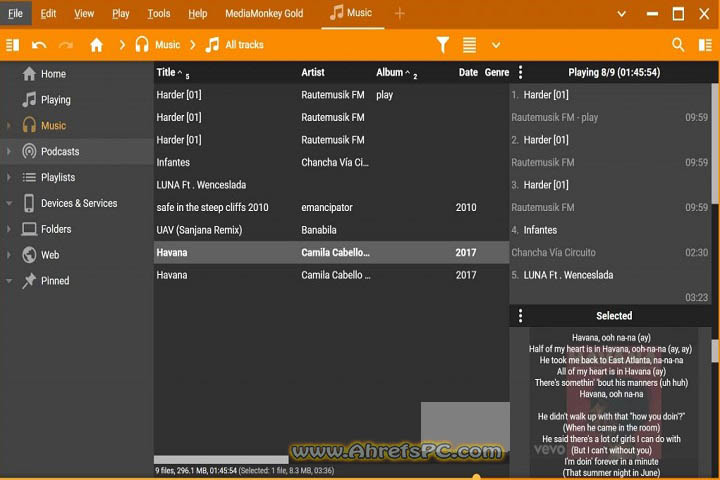
Task: Open column options three-dot menu in header
Action: point(520,72)
